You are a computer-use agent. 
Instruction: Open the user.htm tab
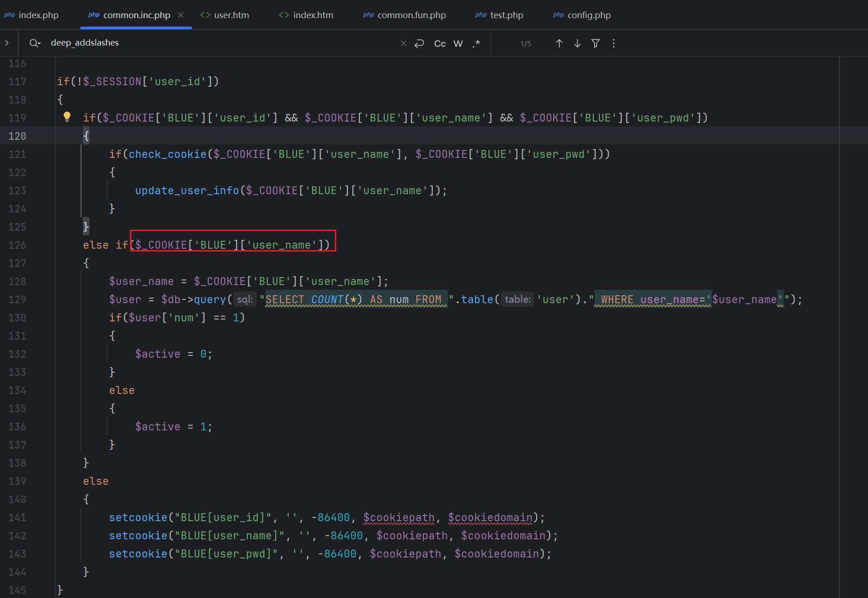point(225,15)
